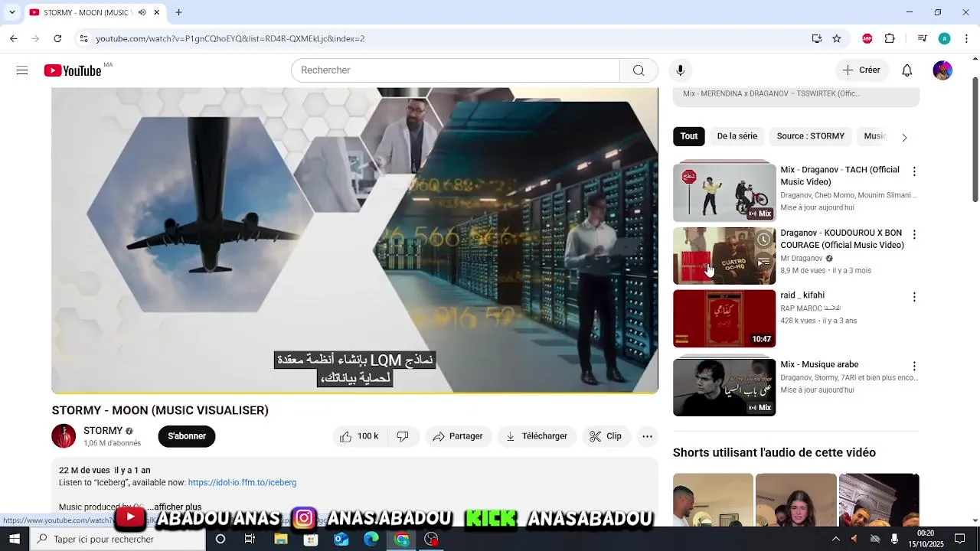Viewport: 980px width, 551px height.
Task: Close the STORMY - MOON tab
Action: [157, 12]
